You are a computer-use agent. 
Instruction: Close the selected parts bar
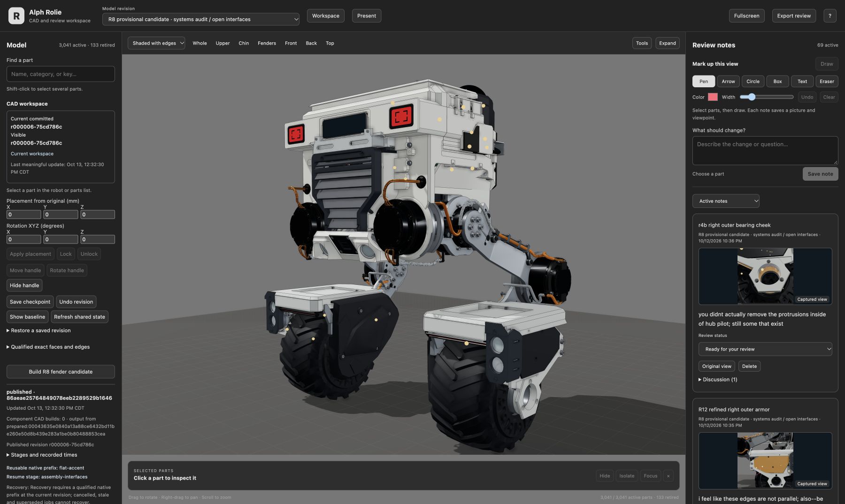click(668, 476)
